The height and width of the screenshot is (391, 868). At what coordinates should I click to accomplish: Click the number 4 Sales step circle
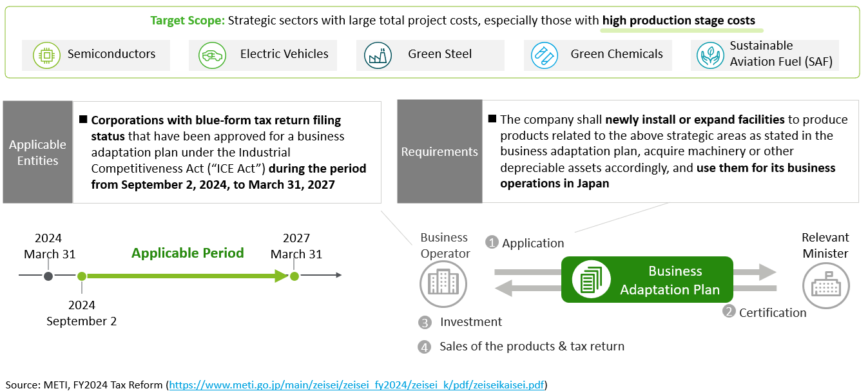[424, 347]
